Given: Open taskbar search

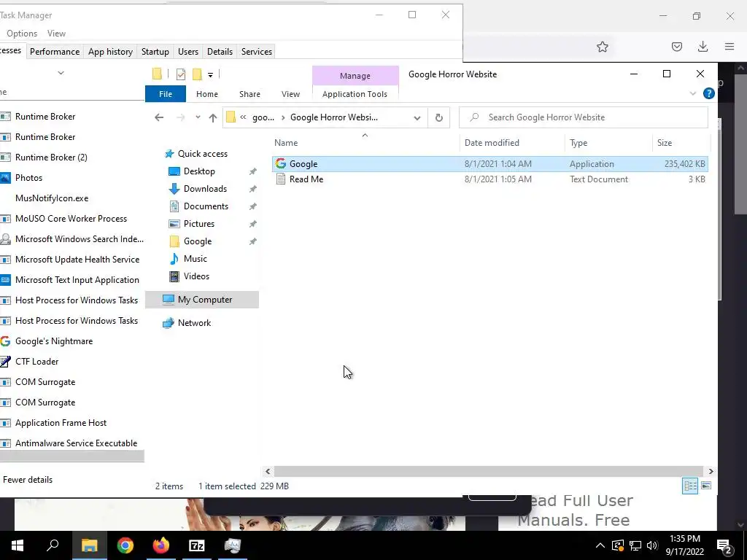Looking at the screenshot, I should 53,545.
